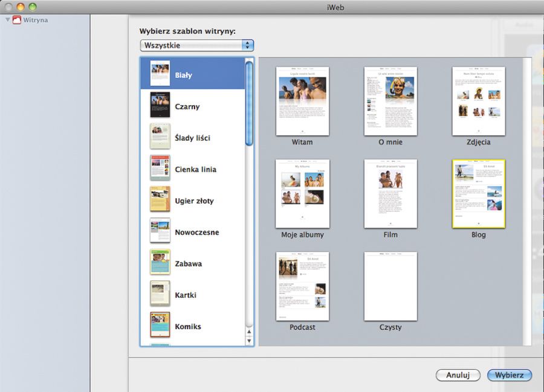
Task: Click the Nowoczesne label
Action: click(196, 232)
